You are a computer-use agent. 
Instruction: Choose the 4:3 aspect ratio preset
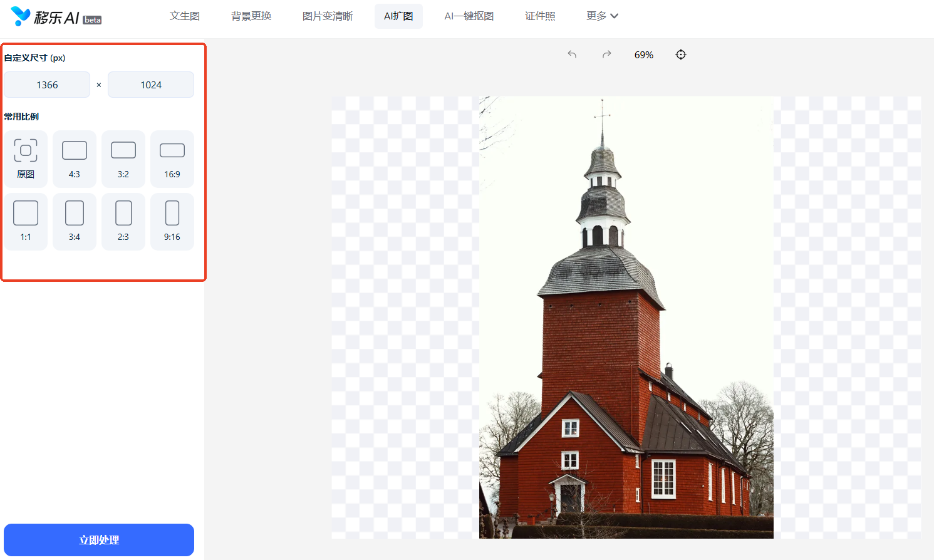pos(75,159)
